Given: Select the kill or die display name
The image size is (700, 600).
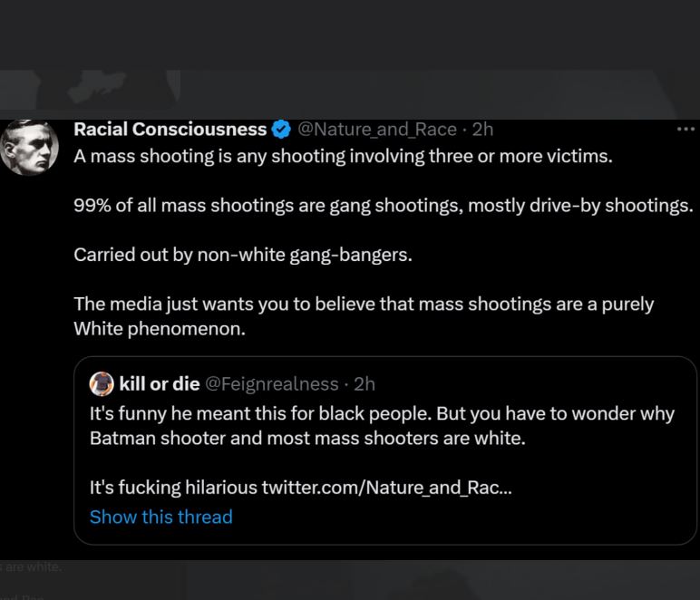Looking at the screenshot, I should click(x=160, y=383).
